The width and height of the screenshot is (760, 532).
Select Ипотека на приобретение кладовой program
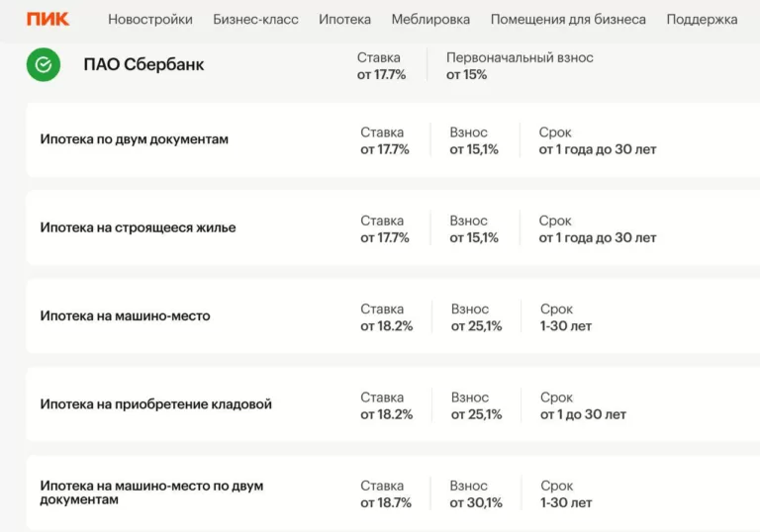[x=155, y=404]
